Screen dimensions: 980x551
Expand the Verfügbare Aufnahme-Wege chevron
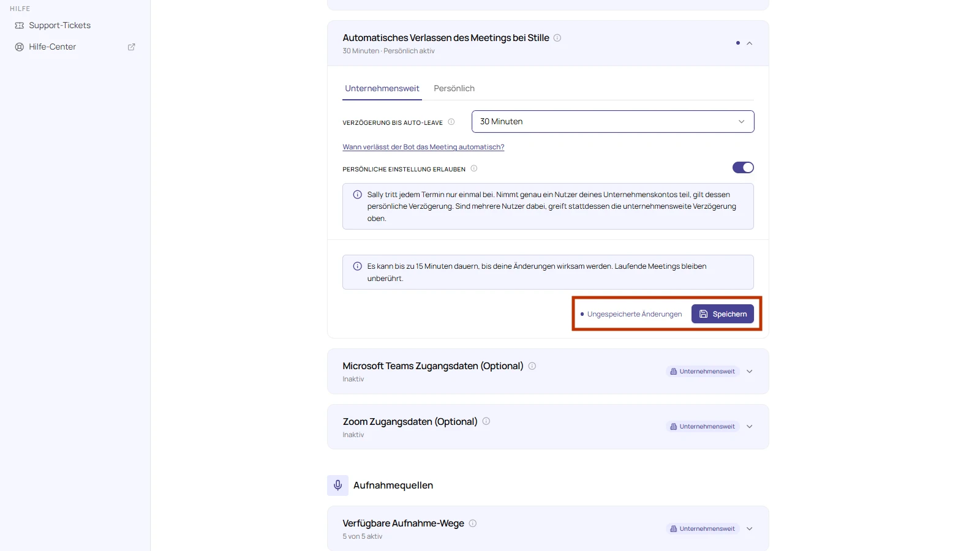(x=749, y=529)
